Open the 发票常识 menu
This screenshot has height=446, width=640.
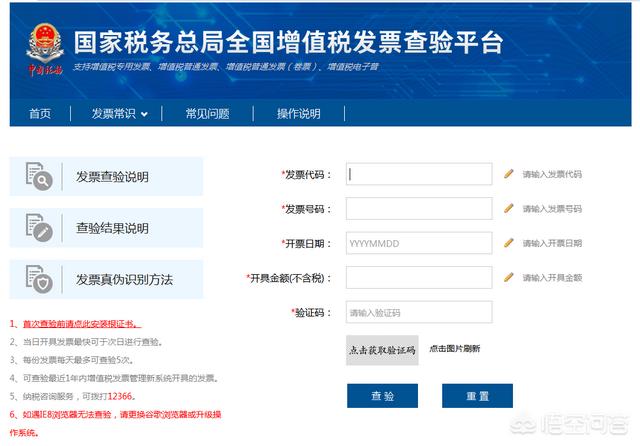point(113,113)
